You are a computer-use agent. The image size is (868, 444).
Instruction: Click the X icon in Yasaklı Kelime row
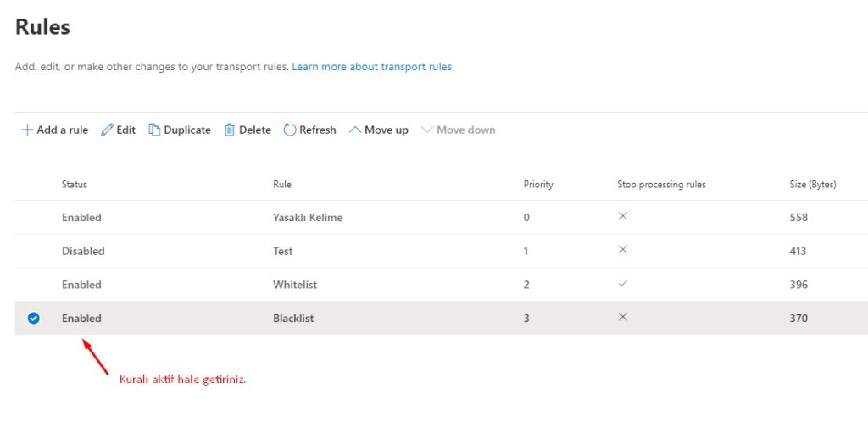(x=623, y=217)
